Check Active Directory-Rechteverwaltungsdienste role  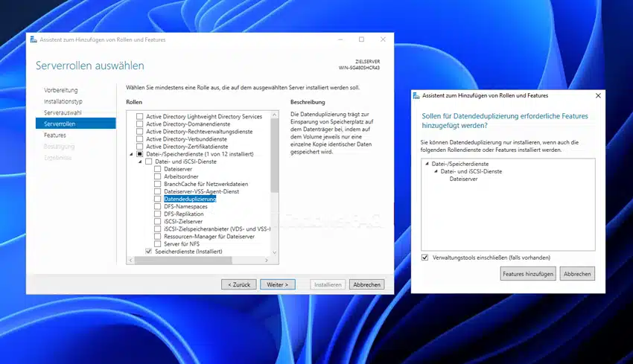click(x=140, y=132)
